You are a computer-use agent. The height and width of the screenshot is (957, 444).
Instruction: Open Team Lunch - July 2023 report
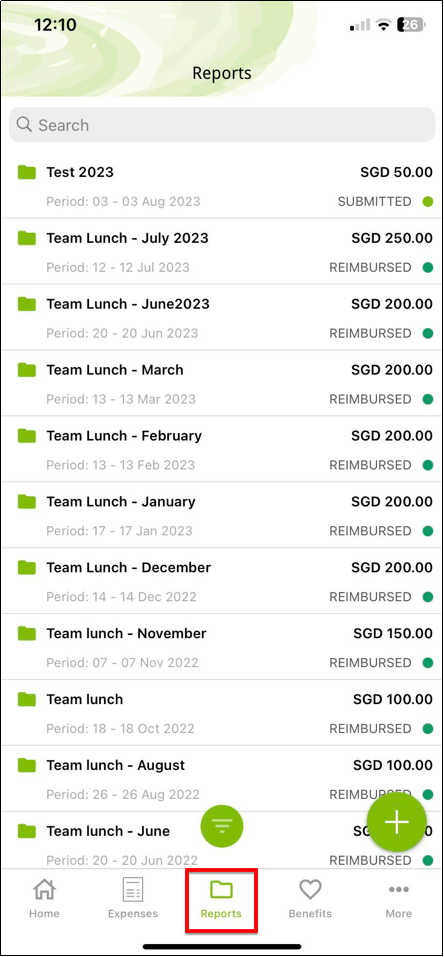click(x=222, y=251)
